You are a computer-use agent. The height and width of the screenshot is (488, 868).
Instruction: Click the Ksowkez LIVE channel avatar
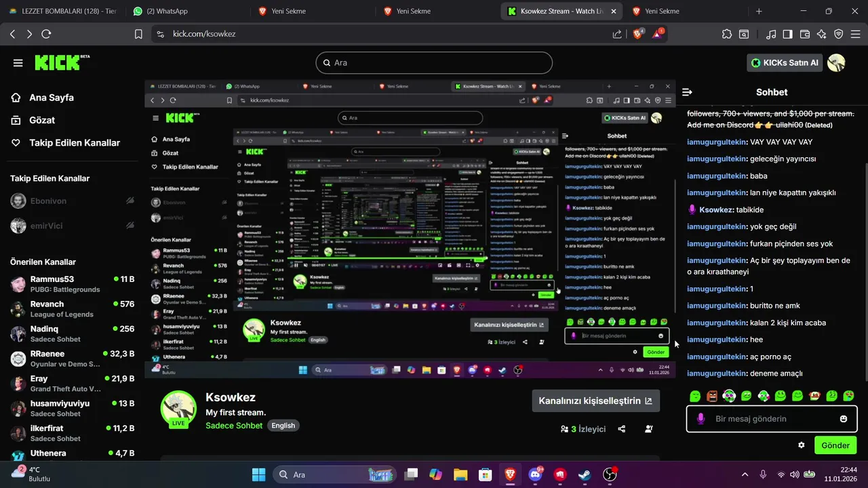point(178,409)
